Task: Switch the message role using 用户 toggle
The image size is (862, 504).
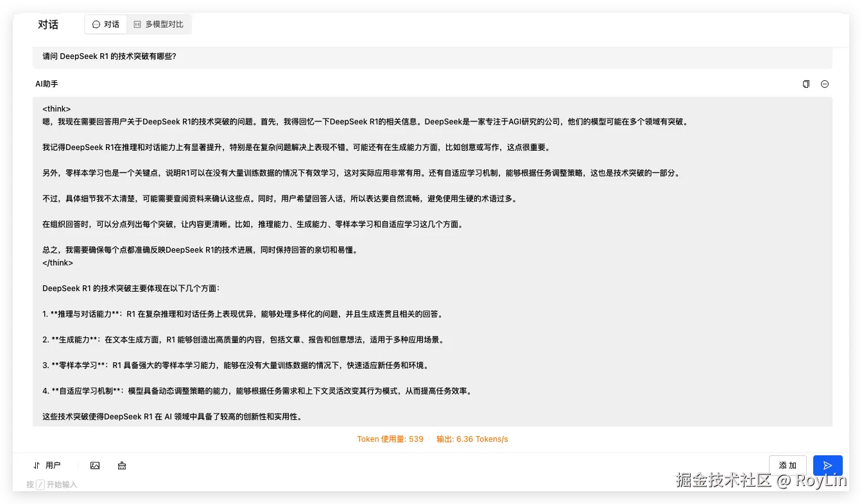Action: tap(47, 466)
